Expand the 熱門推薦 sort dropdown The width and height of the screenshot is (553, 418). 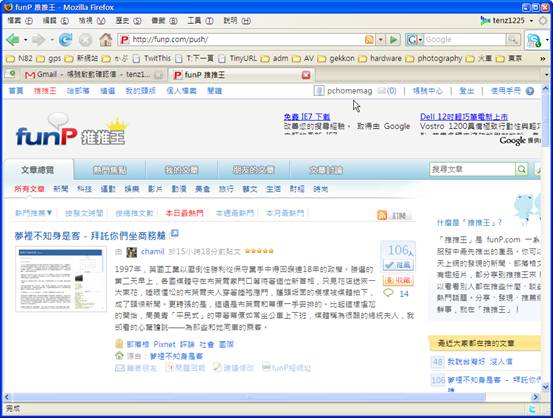(x=34, y=213)
